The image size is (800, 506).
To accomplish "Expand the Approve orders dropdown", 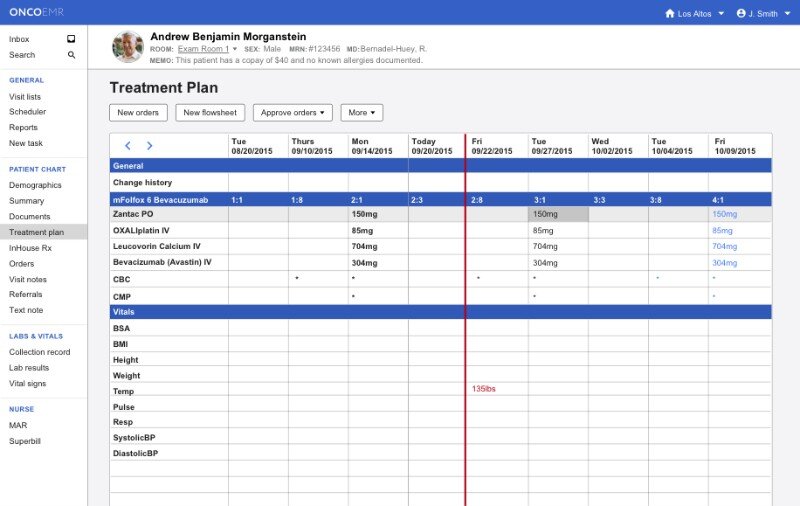I will coord(292,113).
